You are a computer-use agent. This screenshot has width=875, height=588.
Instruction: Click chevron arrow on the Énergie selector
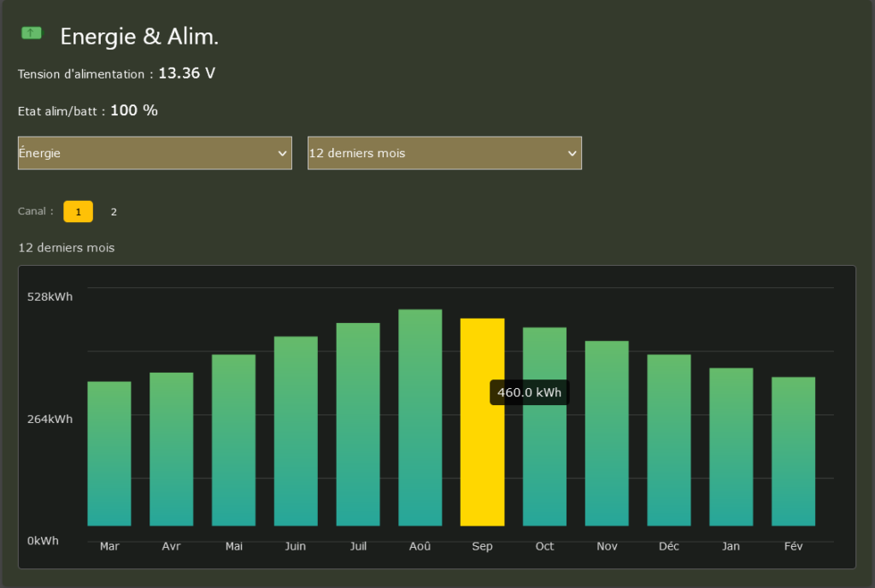tap(283, 154)
